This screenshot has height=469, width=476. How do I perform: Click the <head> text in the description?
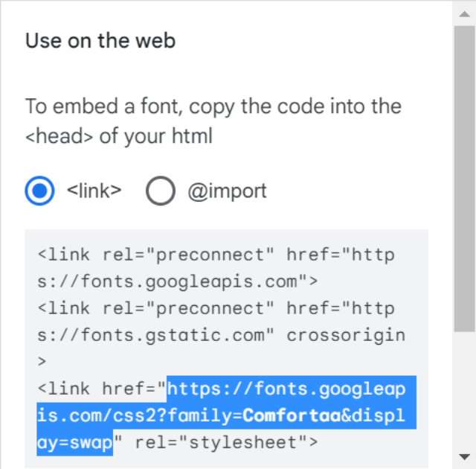[x=59, y=136]
